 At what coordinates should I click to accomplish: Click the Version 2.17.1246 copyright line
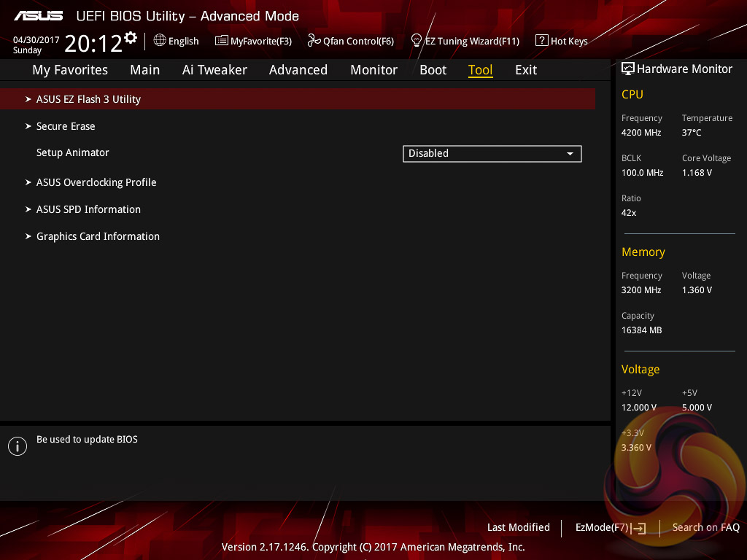point(373,547)
